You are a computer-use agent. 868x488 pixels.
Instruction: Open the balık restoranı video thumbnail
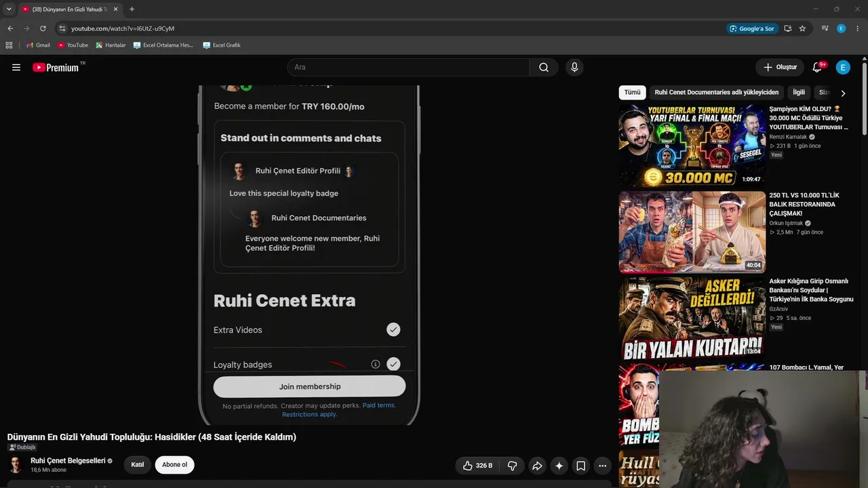tap(692, 232)
